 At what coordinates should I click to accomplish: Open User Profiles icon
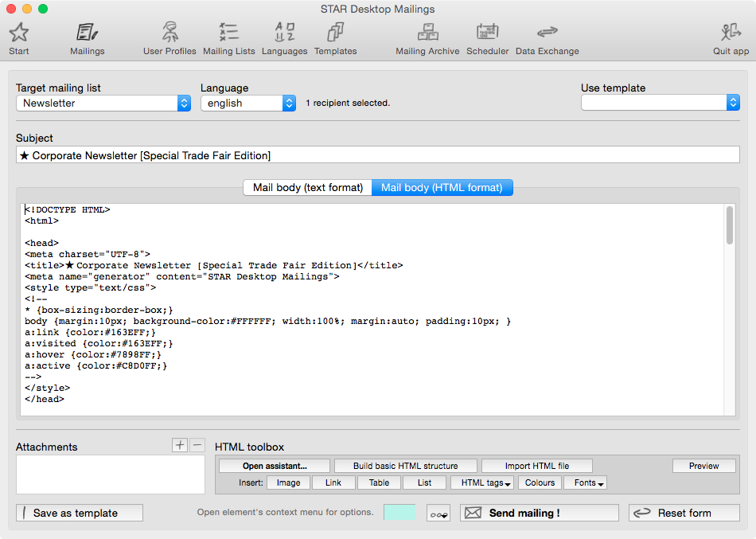[x=170, y=33]
